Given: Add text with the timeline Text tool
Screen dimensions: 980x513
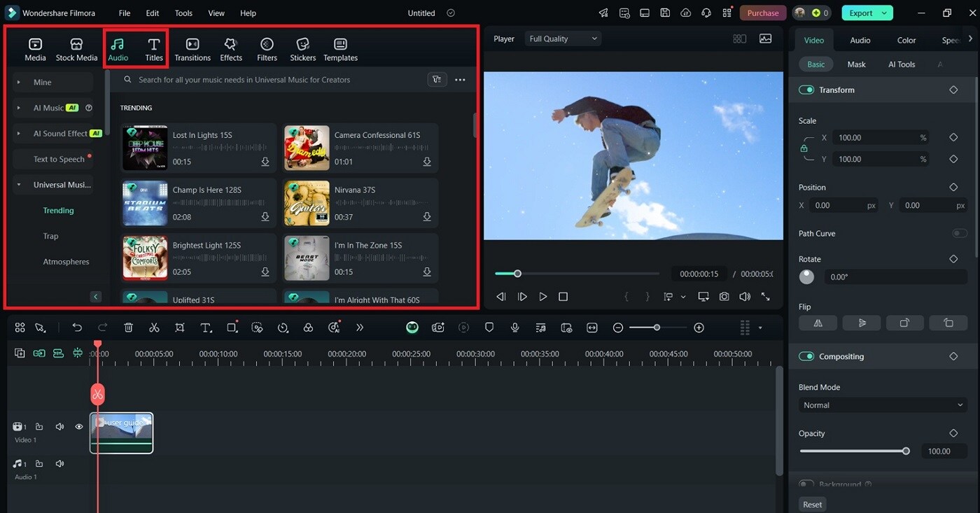Looking at the screenshot, I should tap(206, 328).
